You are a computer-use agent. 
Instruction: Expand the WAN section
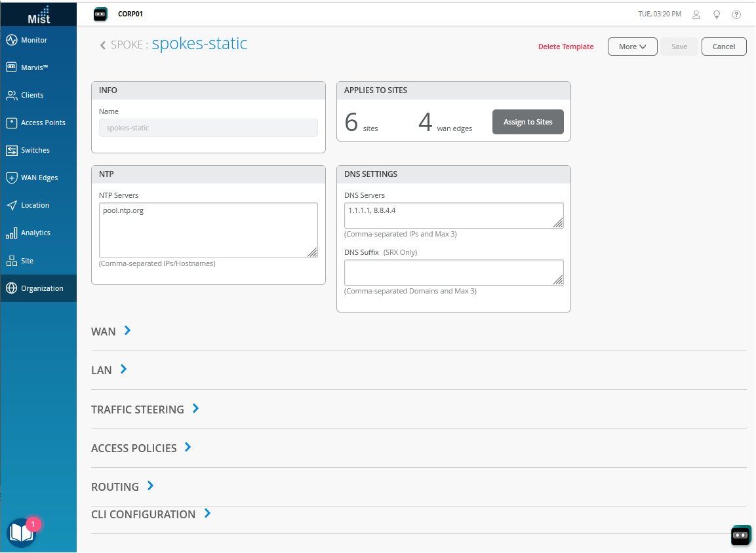click(x=127, y=331)
